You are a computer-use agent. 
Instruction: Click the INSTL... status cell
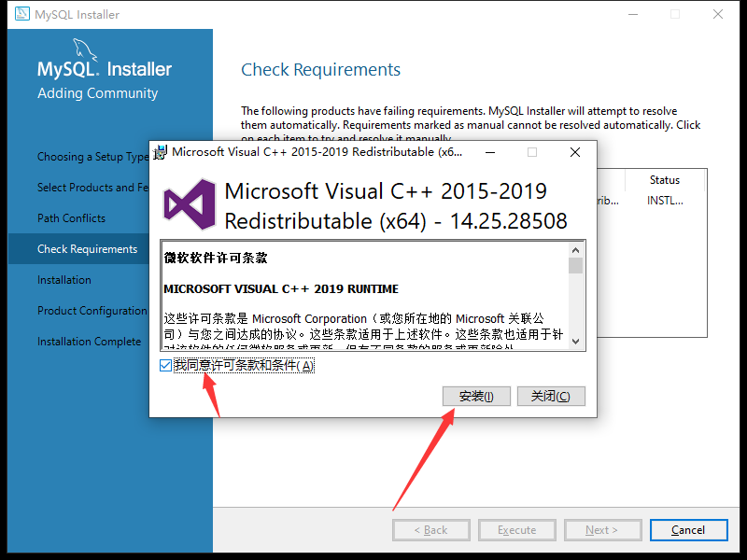[665, 201]
